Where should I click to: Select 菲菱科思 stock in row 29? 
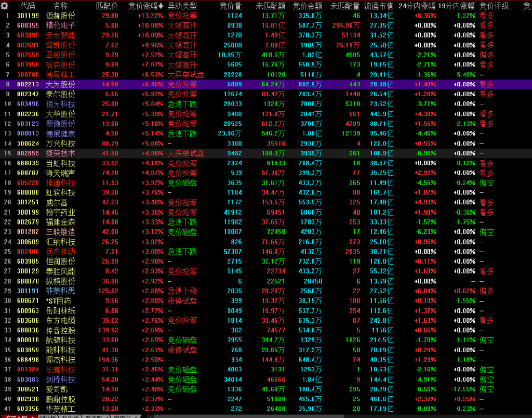coord(60,291)
